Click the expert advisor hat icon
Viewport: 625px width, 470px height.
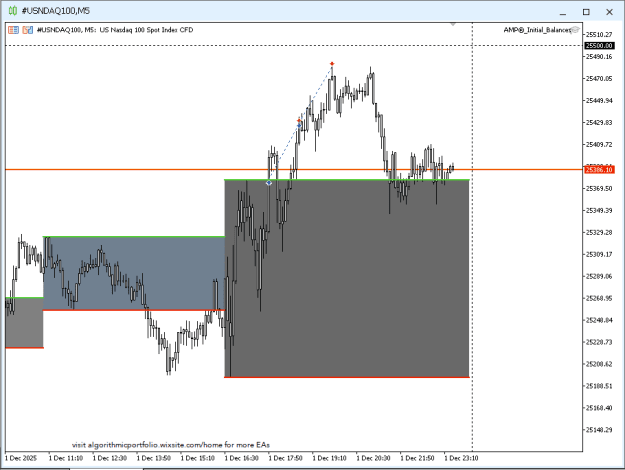point(574,30)
